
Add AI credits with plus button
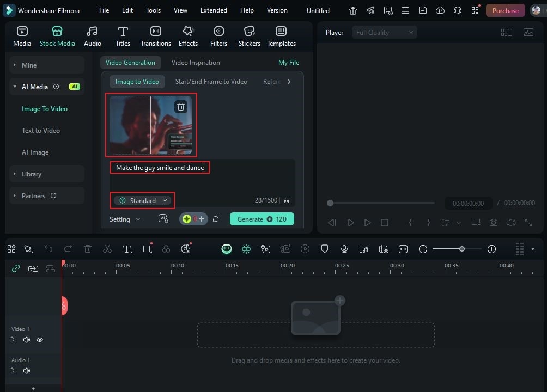pyautogui.click(x=202, y=219)
